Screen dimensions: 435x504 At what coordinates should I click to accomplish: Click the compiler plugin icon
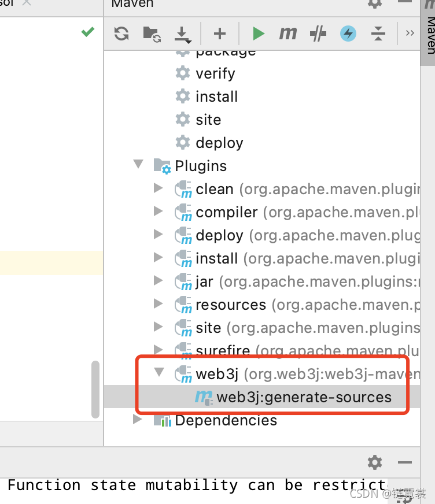coord(183,213)
